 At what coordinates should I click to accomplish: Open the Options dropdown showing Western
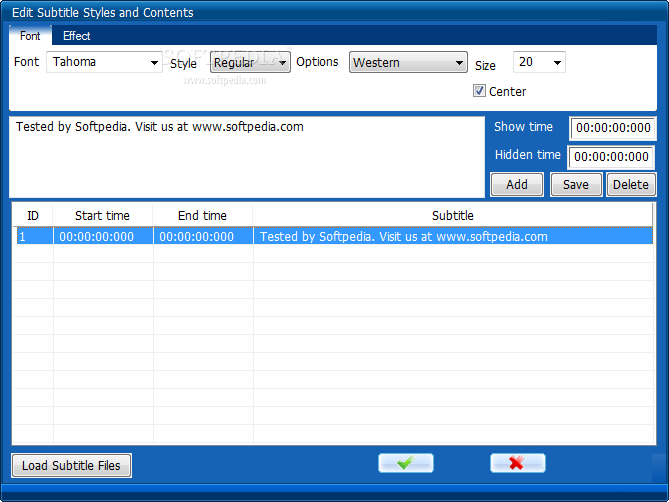[x=408, y=62]
